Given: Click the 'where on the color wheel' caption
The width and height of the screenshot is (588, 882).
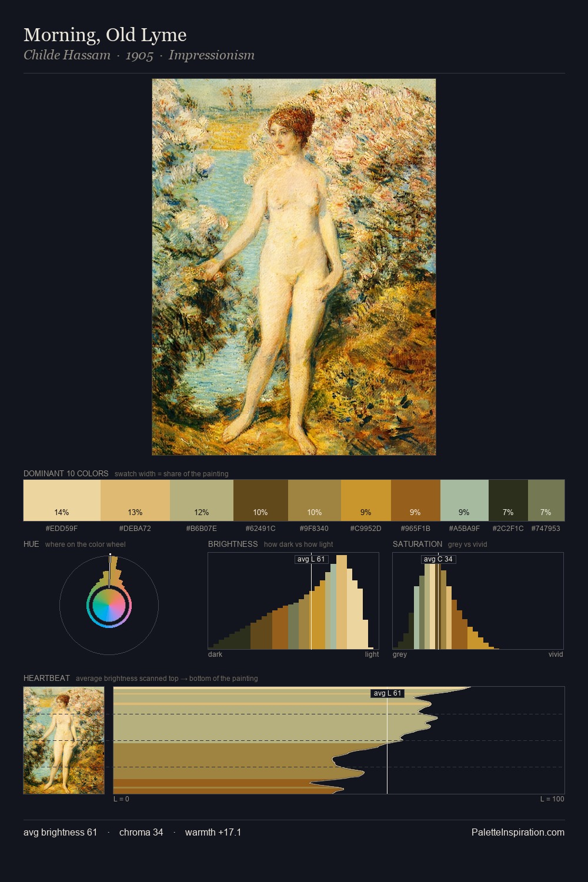Looking at the screenshot, I should tap(85, 544).
